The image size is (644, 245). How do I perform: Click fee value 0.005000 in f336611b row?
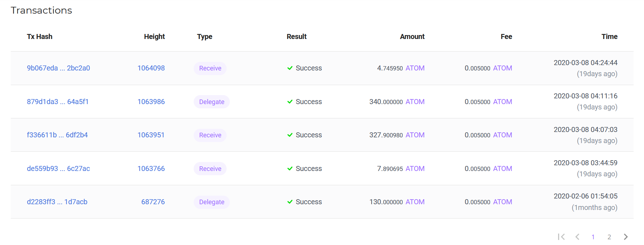[477, 135]
